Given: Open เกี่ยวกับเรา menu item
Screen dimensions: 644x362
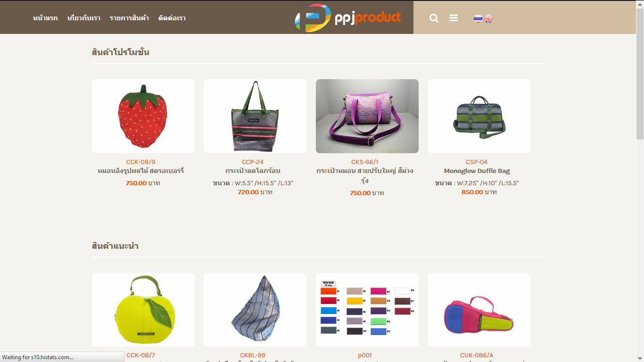Looking at the screenshot, I should (84, 18).
